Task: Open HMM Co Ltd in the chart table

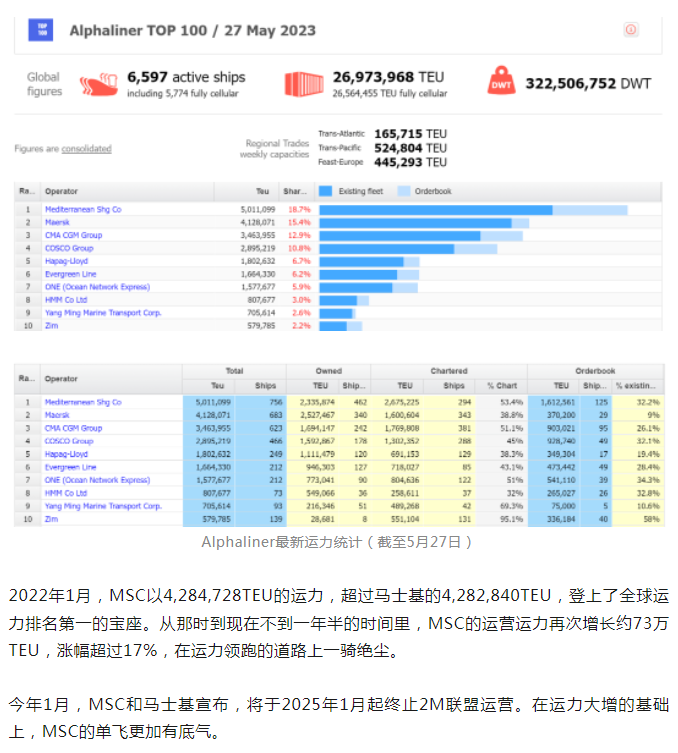Action: pyautogui.click(x=66, y=300)
